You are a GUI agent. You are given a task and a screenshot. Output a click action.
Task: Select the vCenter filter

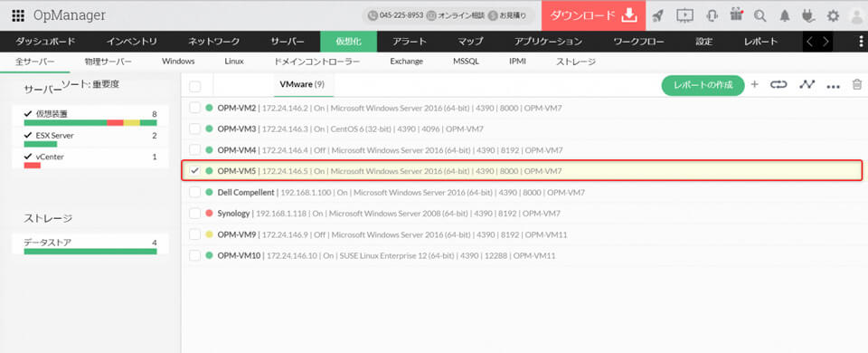50,157
